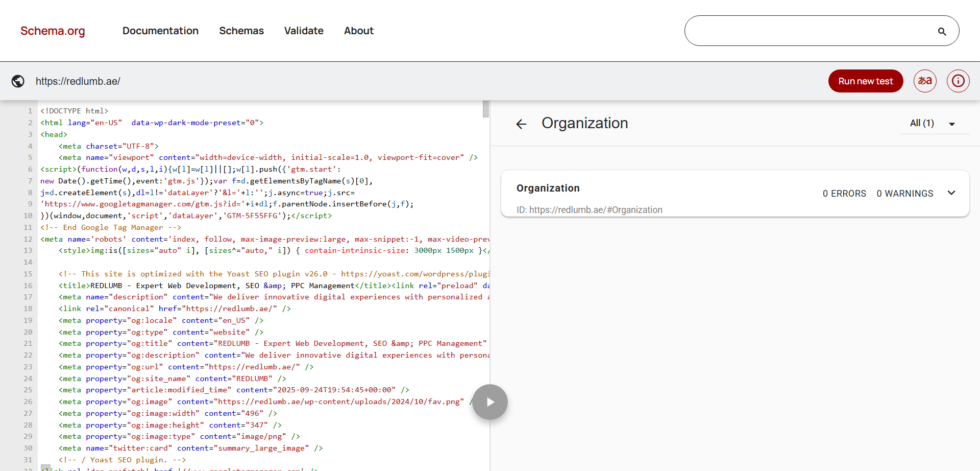
Task: Click the info (i) icon near Run new test
Action: click(958, 81)
